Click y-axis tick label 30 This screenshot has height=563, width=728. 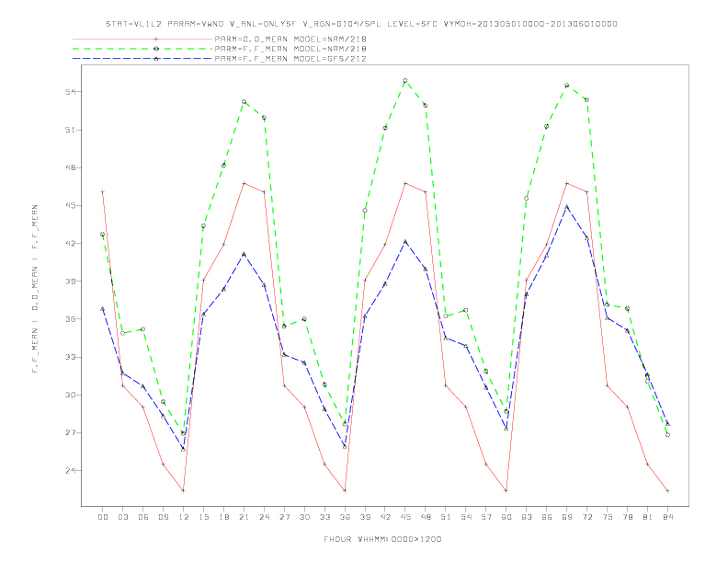[x=70, y=395]
